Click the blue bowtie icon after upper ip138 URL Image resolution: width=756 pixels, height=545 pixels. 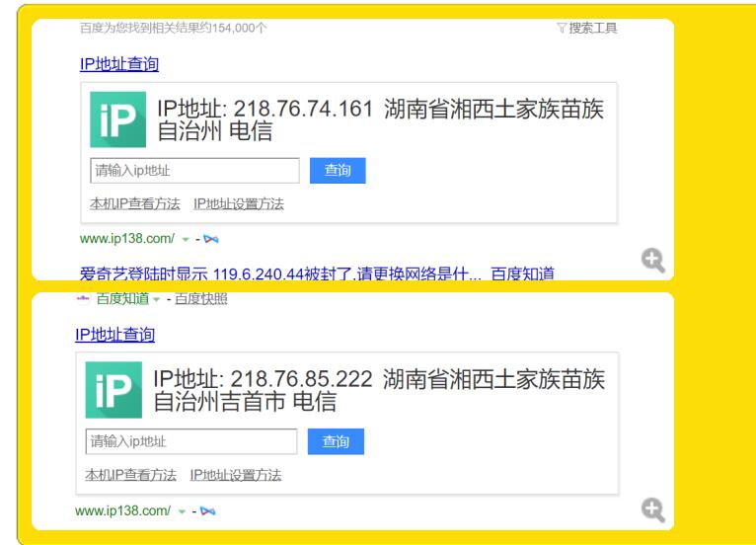click(211, 239)
